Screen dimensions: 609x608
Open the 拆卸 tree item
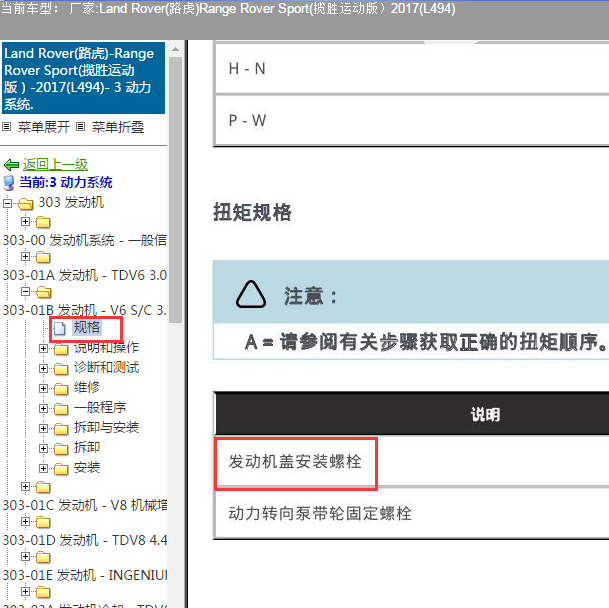[x=87, y=447]
